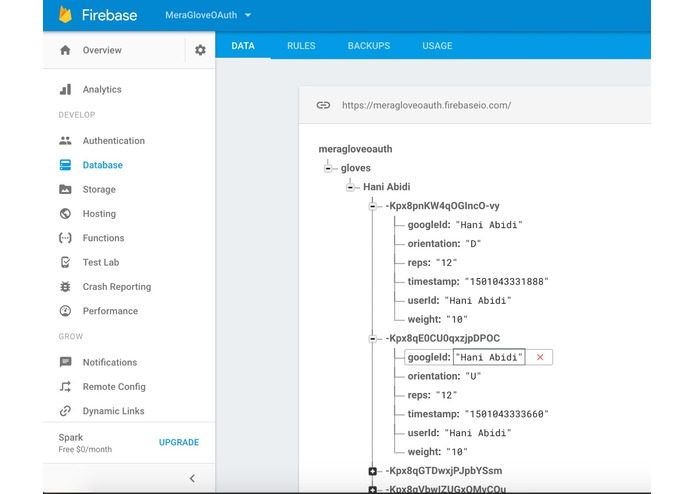This screenshot has width=695, height=494.
Task: Click timestamp value "1501043333660"
Action: (x=506, y=414)
